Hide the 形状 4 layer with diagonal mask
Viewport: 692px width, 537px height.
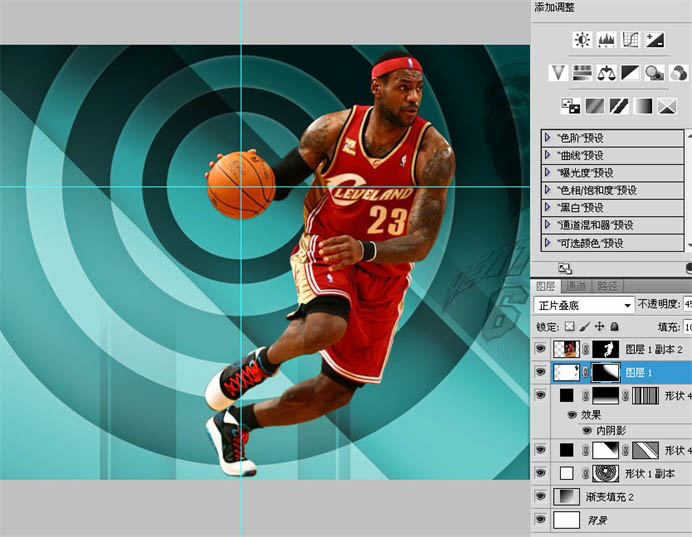540,450
